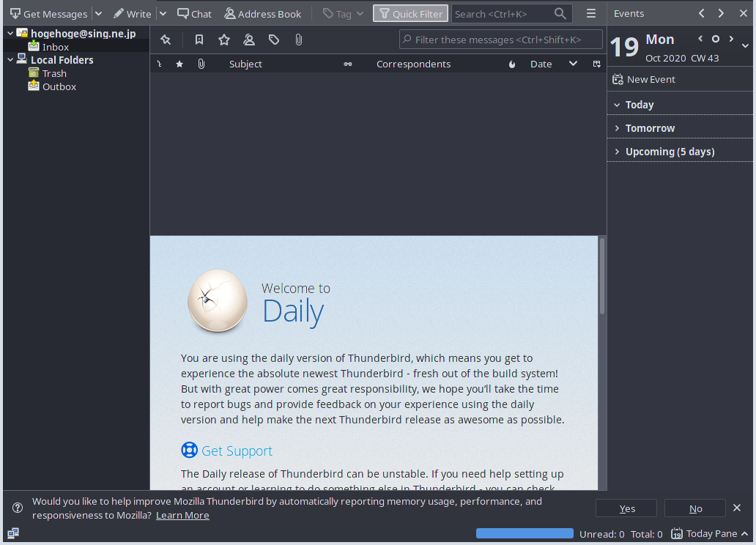
Task: Jump to today with circle button
Action: [716, 39]
